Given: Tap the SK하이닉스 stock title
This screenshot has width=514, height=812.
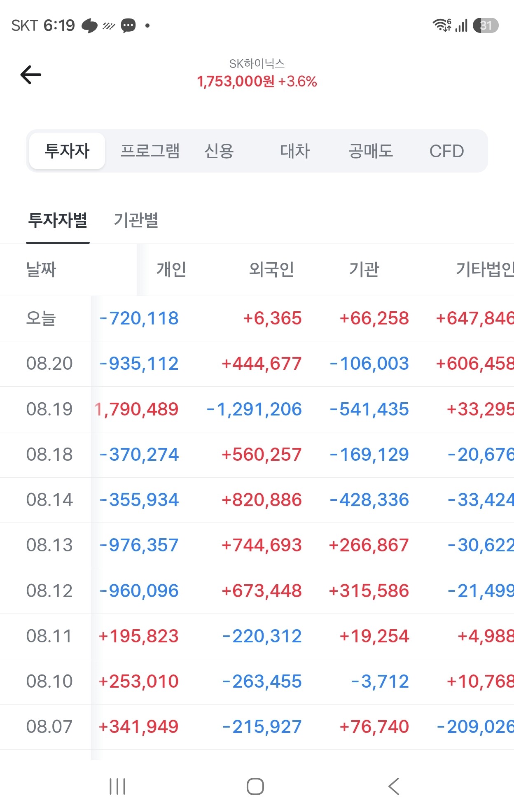Looking at the screenshot, I should 257,64.
